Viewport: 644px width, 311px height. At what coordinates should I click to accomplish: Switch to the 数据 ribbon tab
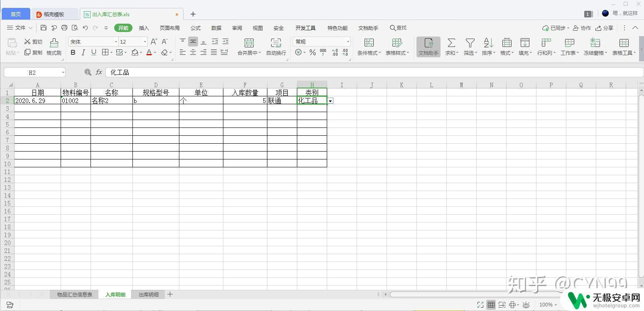click(216, 28)
